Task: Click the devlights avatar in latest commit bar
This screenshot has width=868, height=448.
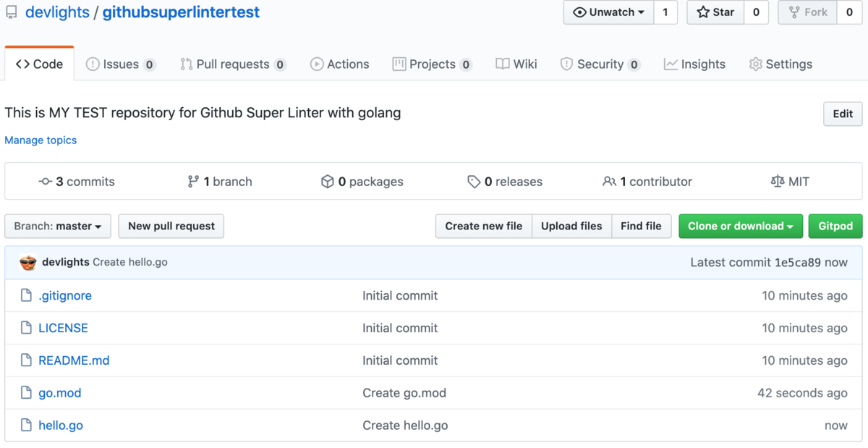Action: pos(27,262)
